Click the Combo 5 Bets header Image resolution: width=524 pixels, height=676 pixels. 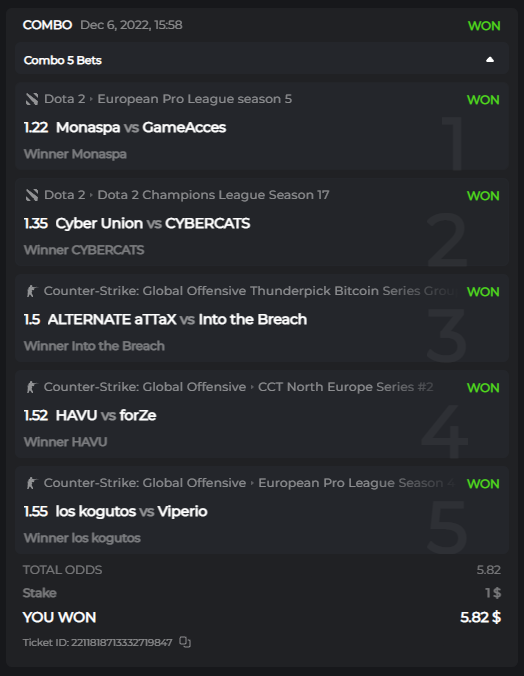pyautogui.click(x=262, y=60)
